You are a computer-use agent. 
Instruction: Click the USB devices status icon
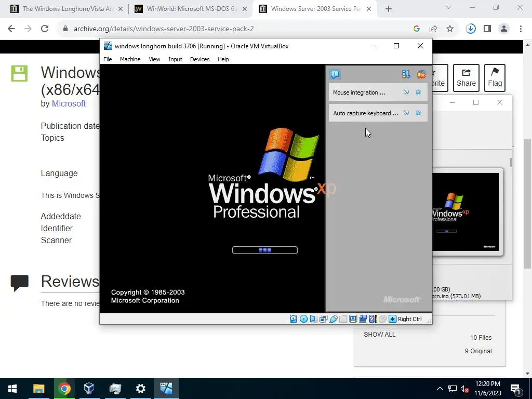(333, 319)
